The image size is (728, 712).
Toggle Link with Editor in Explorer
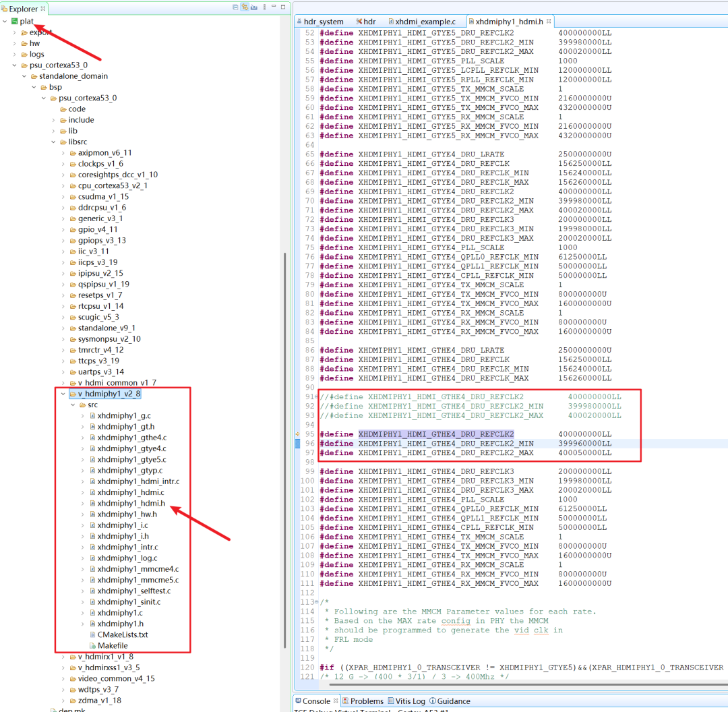pyautogui.click(x=245, y=7)
